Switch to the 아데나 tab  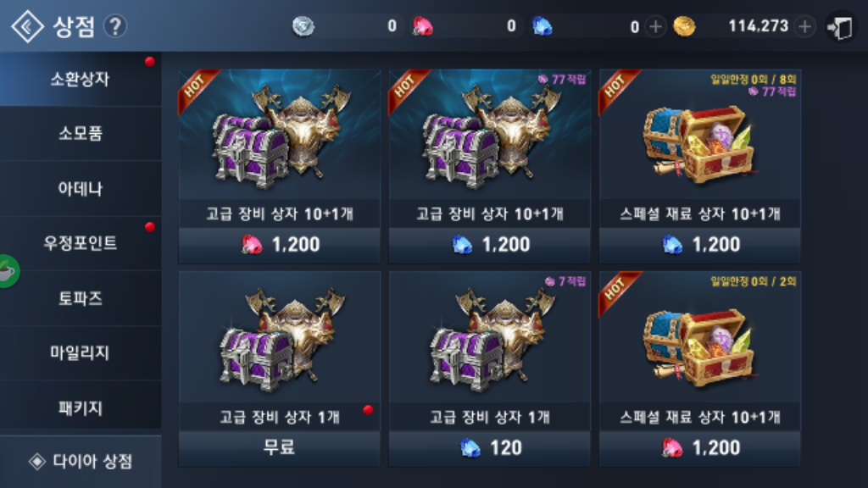[81, 189]
